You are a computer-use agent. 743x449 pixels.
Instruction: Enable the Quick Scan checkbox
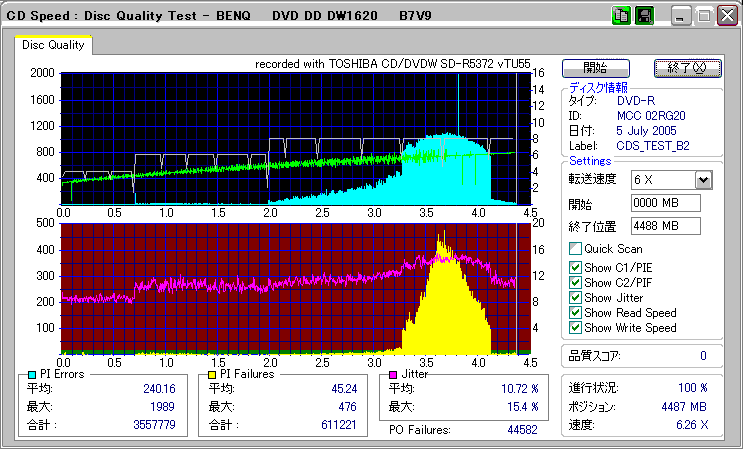pos(575,248)
